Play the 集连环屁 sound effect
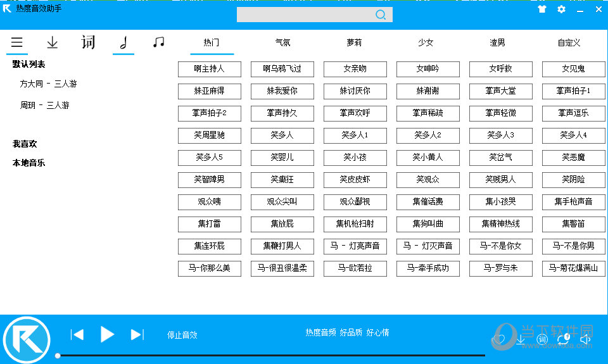Viewport: 608px width, 364px height. click(x=210, y=246)
